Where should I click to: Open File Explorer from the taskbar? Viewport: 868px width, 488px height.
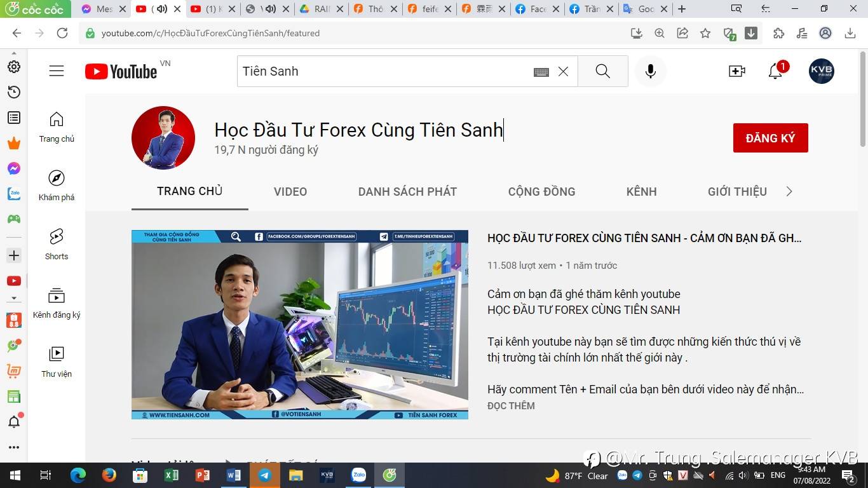coord(295,475)
